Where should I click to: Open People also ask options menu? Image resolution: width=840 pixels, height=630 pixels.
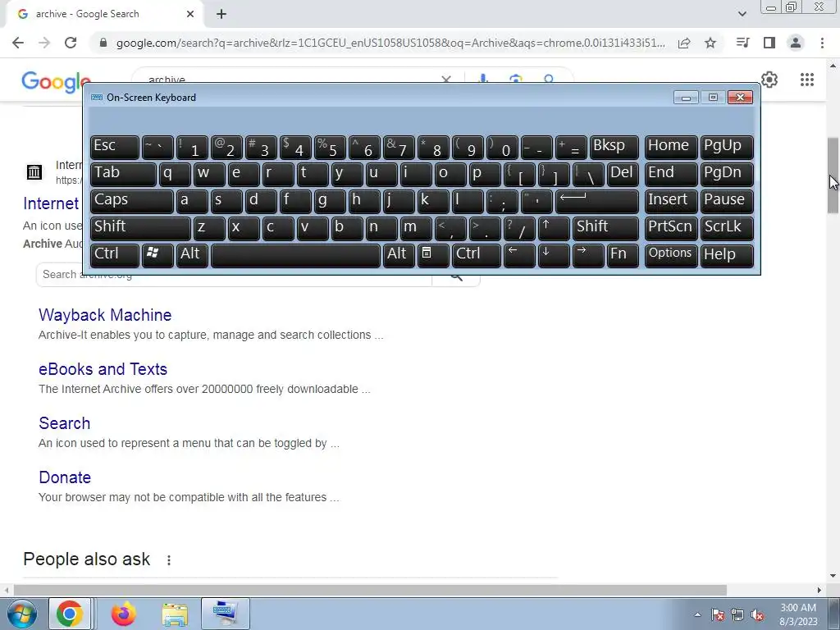click(169, 559)
